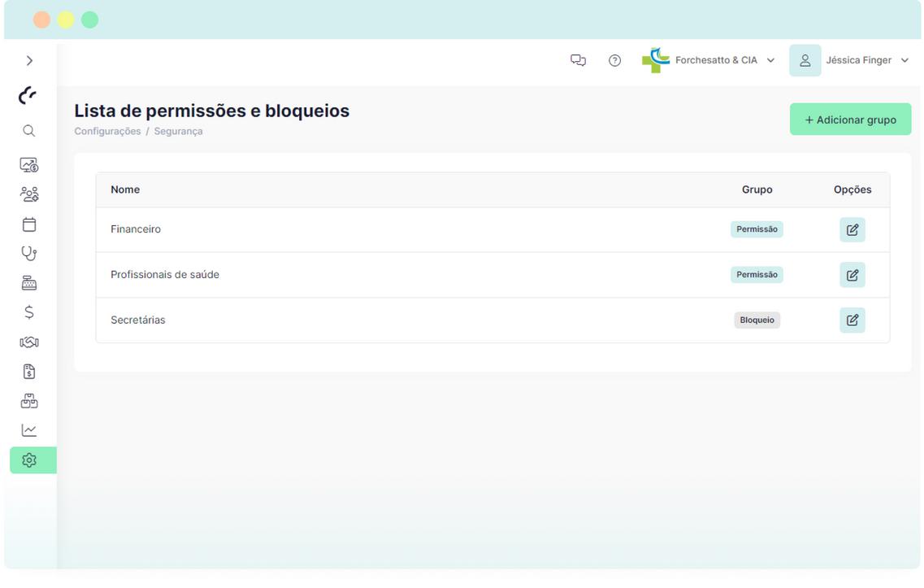The height and width of the screenshot is (588, 924).
Task: Click the Adicionar grupo button
Action: (850, 119)
